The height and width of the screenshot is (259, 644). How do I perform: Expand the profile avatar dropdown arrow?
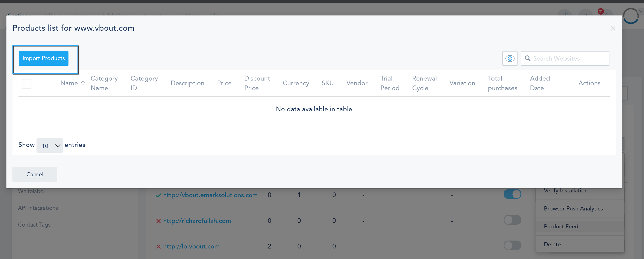[641, 11]
